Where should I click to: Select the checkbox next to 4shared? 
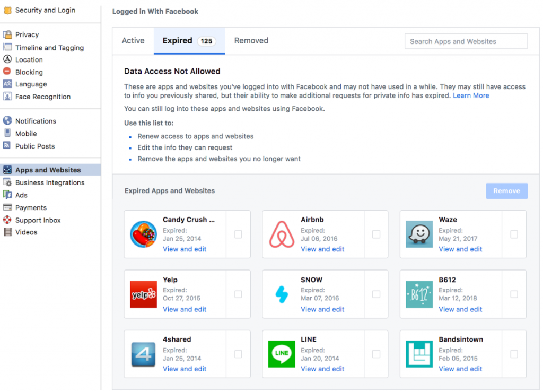coord(238,354)
